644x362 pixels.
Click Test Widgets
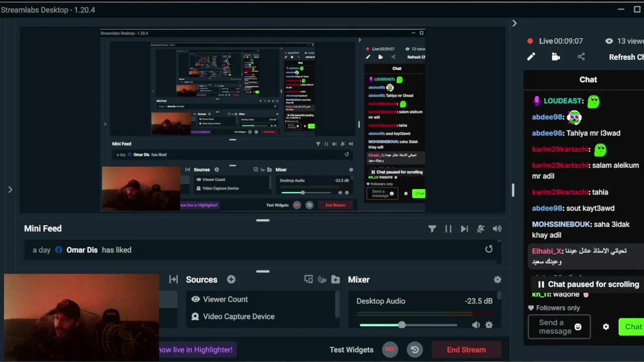click(351, 350)
